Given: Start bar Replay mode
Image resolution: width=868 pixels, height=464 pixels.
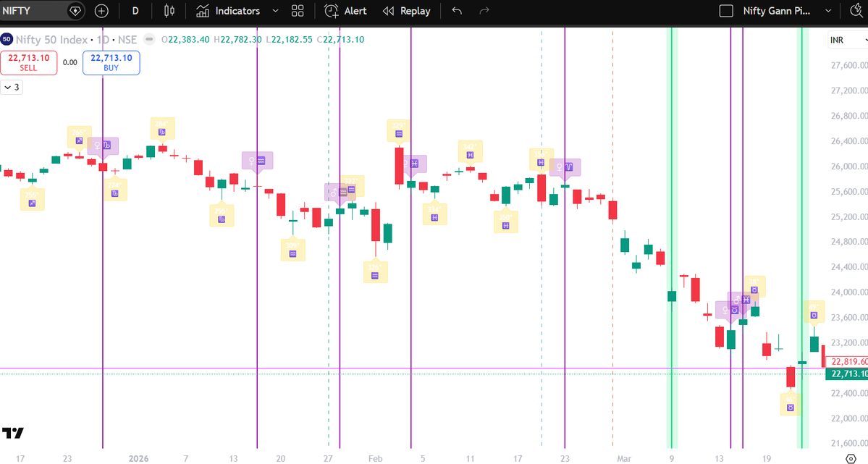Looking at the screenshot, I should [406, 11].
